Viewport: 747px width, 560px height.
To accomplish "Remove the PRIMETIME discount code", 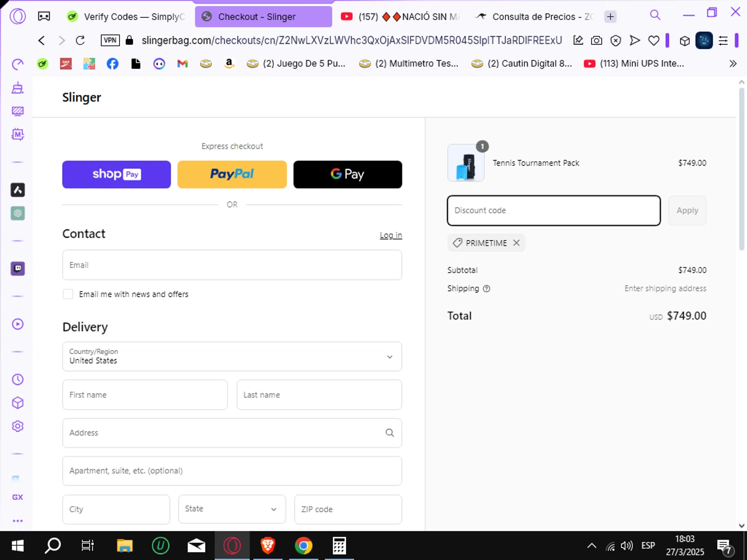I will pyautogui.click(x=516, y=243).
